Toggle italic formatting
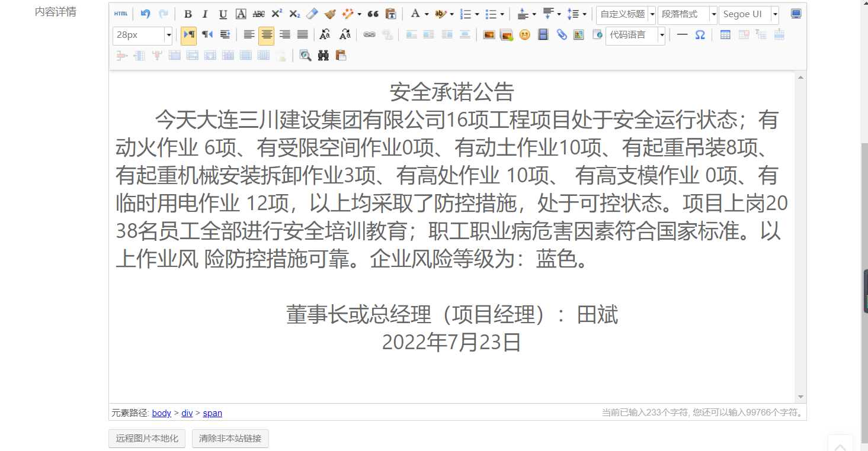 click(205, 14)
